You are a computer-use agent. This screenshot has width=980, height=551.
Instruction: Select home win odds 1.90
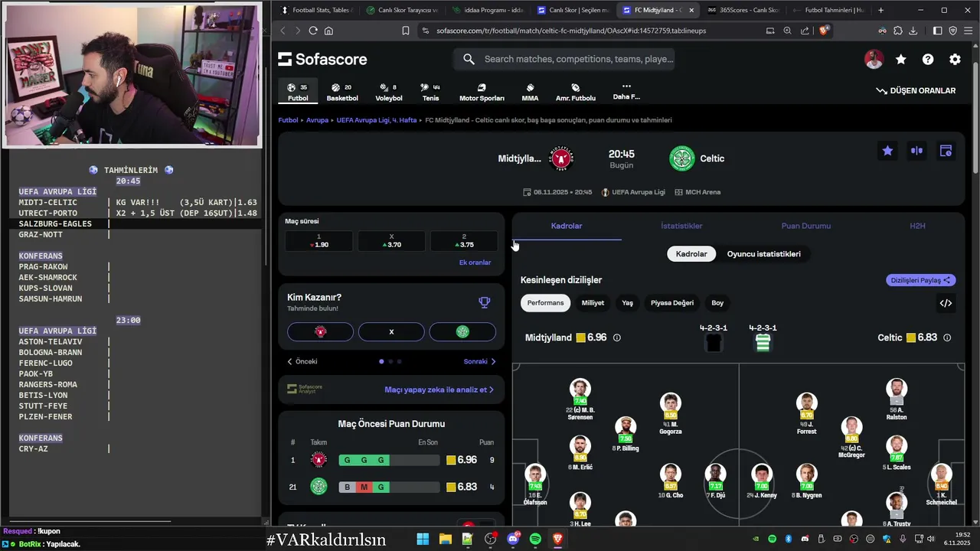pyautogui.click(x=318, y=241)
